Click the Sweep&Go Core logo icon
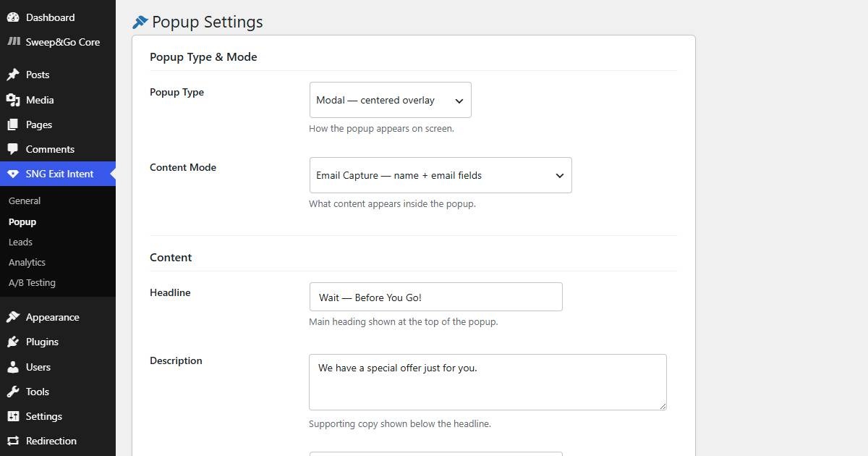The height and width of the screenshot is (456, 868). tap(13, 42)
